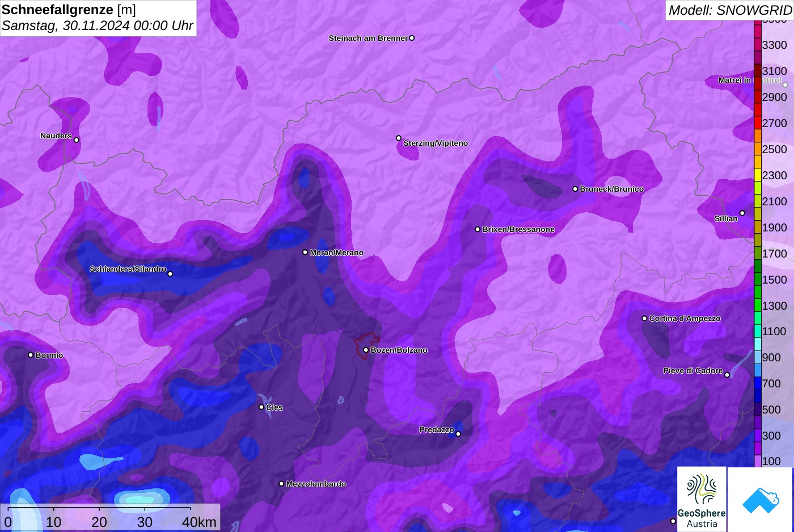Click the Cortina d'Ampezzo label text

click(685, 318)
